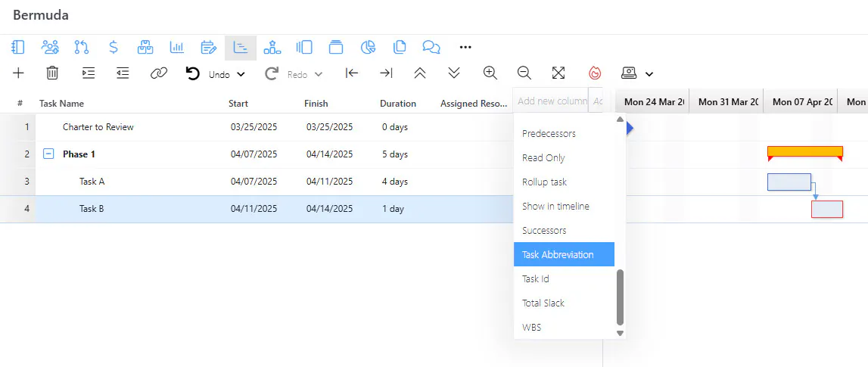
Task: Select Read Only from column list
Action: click(564, 157)
